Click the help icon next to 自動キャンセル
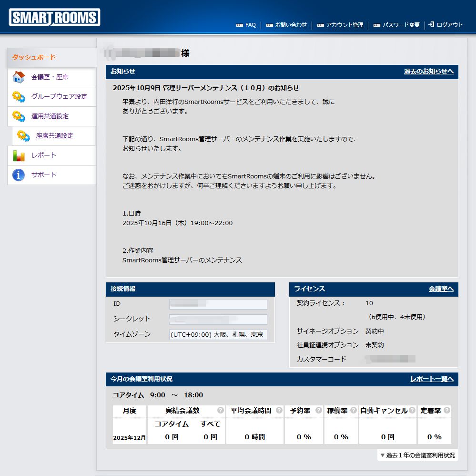Viewport: 476px width, 476px height. [412, 410]
